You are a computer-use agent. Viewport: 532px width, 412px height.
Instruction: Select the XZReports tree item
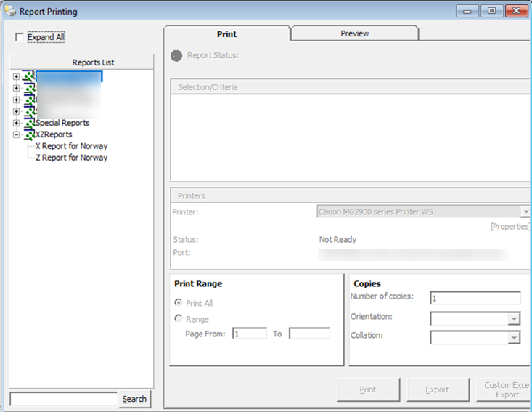[54, 134]
